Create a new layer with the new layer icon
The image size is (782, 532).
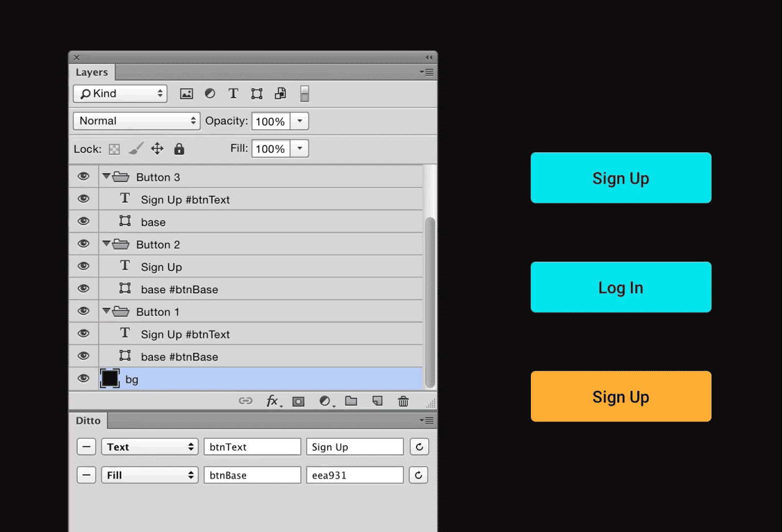click(x=377, y=401)
